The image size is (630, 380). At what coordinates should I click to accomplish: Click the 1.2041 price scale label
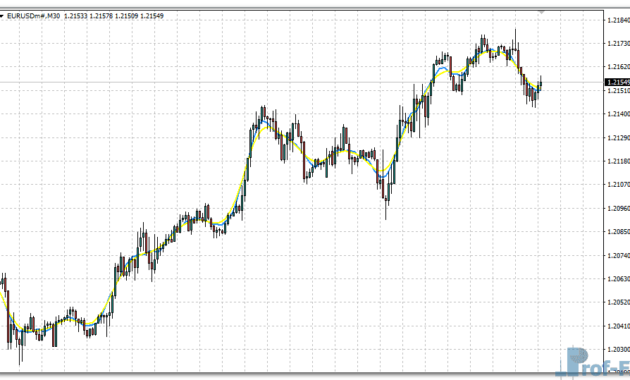[619, 326]
